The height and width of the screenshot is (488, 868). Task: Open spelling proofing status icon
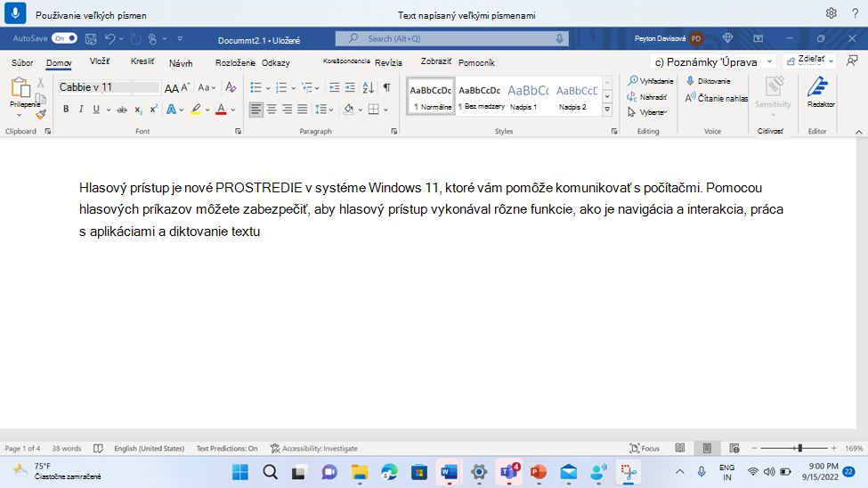[x=98, y=448]
